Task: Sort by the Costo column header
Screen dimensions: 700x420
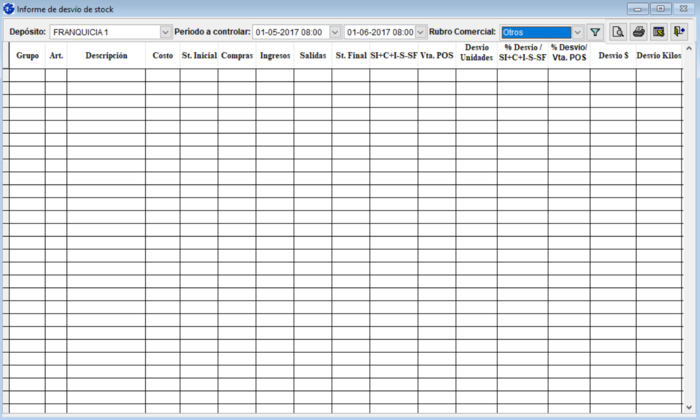Action: coord(162,56)
